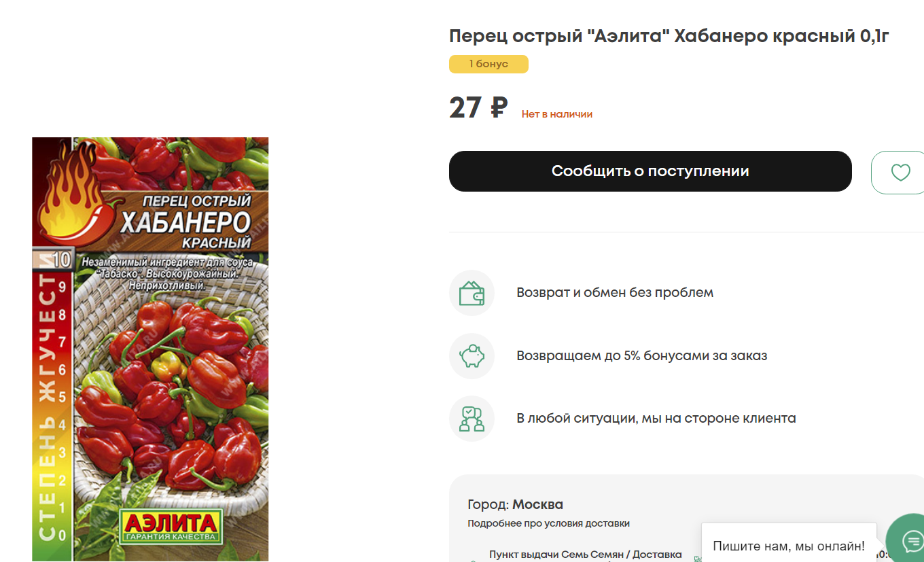Screen dimensions: 924x562
Task: Click the Аэлита brand logo on packet
Action: tap(172, 525)
